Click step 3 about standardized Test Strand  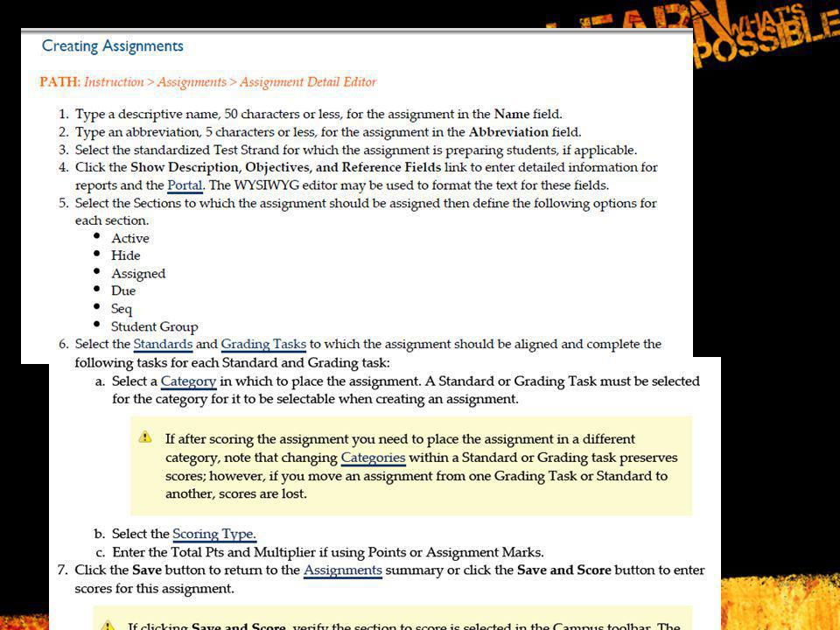pos(356,150)
